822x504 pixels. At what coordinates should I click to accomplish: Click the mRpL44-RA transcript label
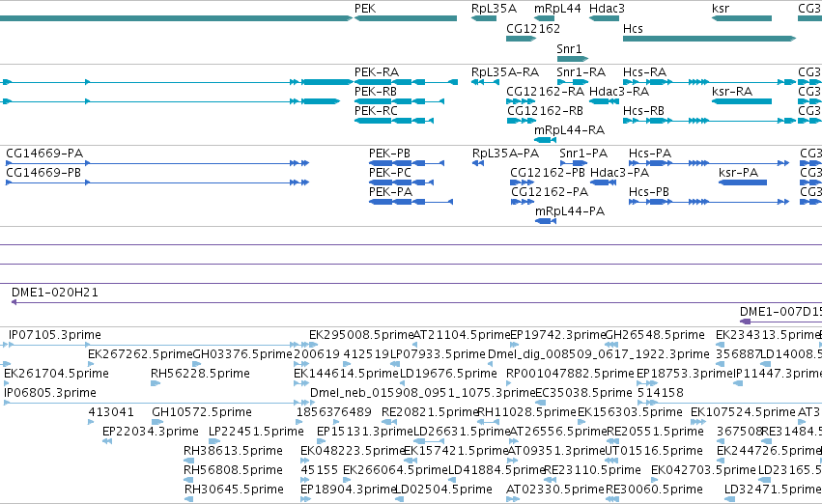pyautogui.click(x=569, y=130)
